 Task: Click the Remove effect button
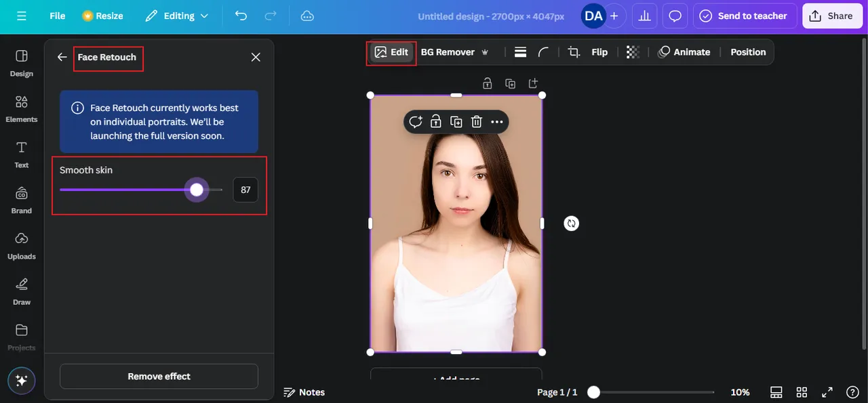pyautogui.click(x=159, y=377)
